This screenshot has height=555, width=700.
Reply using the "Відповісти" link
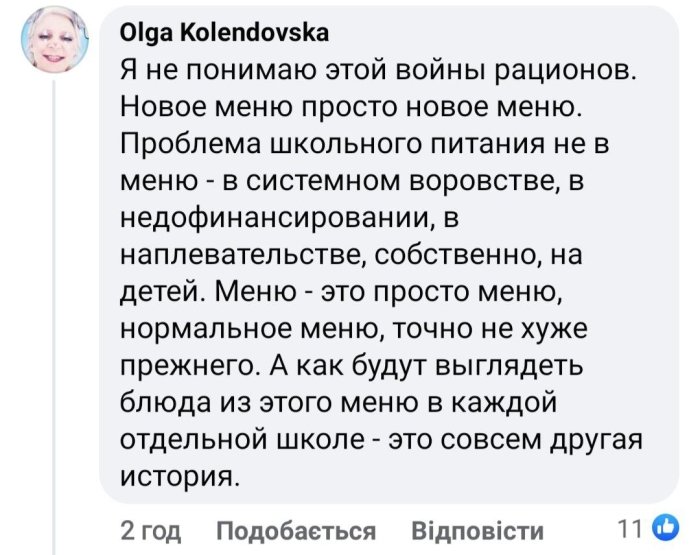pos(478,530)
